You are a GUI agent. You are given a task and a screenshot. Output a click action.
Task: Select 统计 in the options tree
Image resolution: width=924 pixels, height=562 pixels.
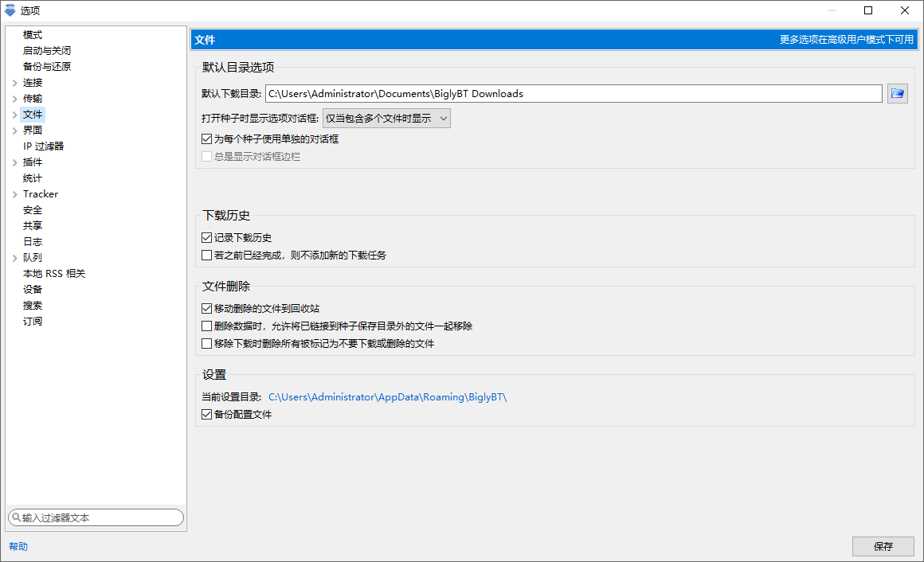click(x=33, y=178)
